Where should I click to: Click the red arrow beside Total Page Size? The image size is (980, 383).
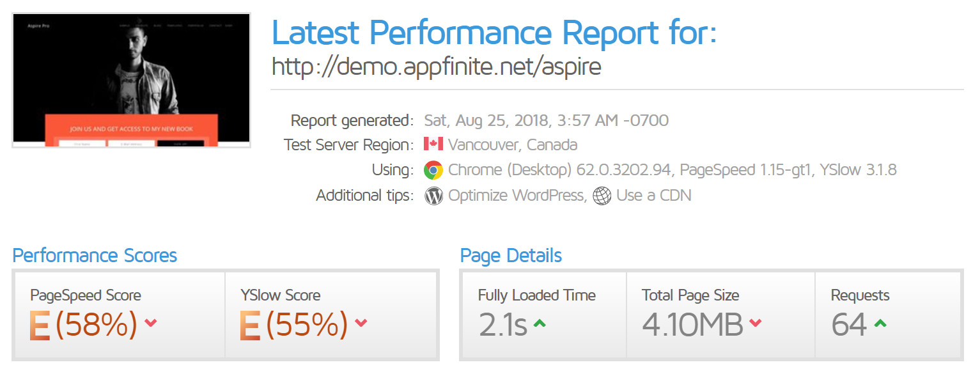[756, 323]
